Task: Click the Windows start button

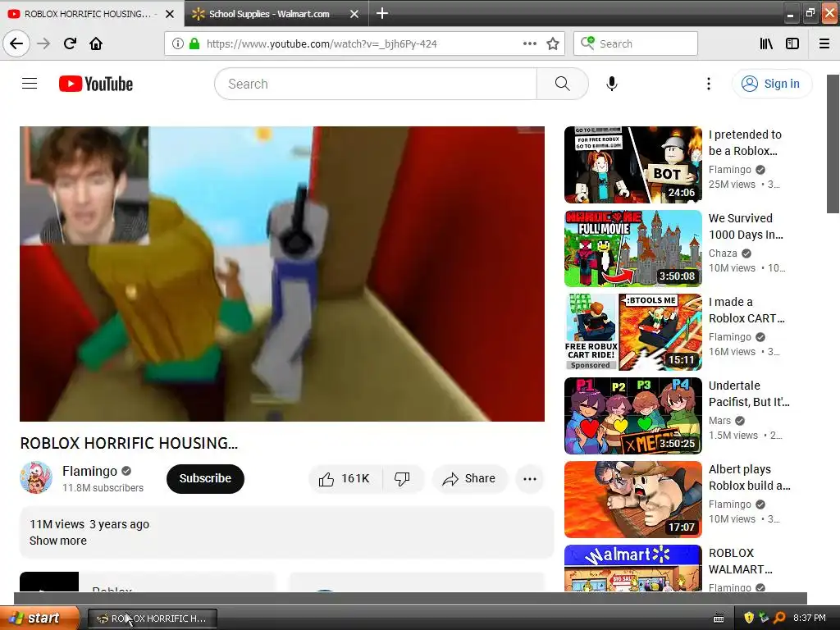Action: point(39,619)
